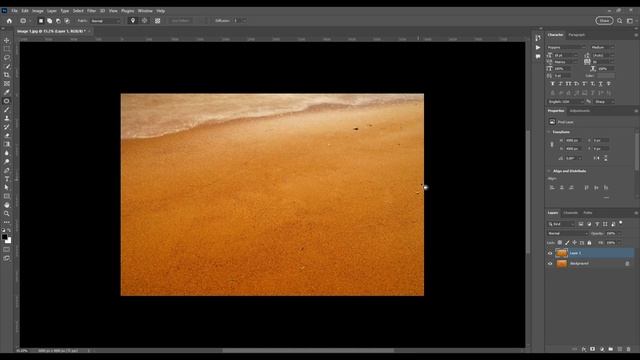
Task: Create new adjustment layer icon
Action: click(602, 349)
